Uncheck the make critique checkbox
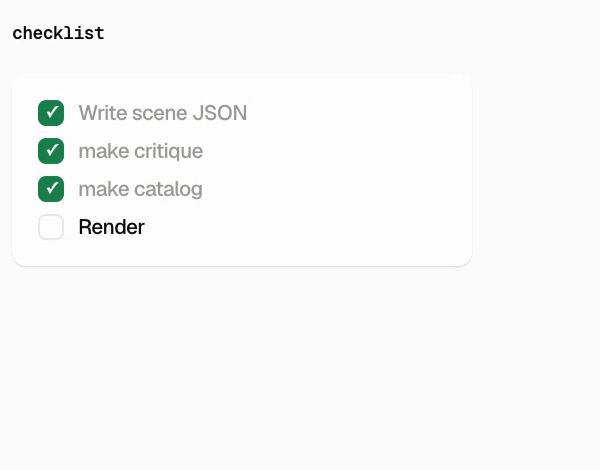600x470 pixels. tap(51, 151)
